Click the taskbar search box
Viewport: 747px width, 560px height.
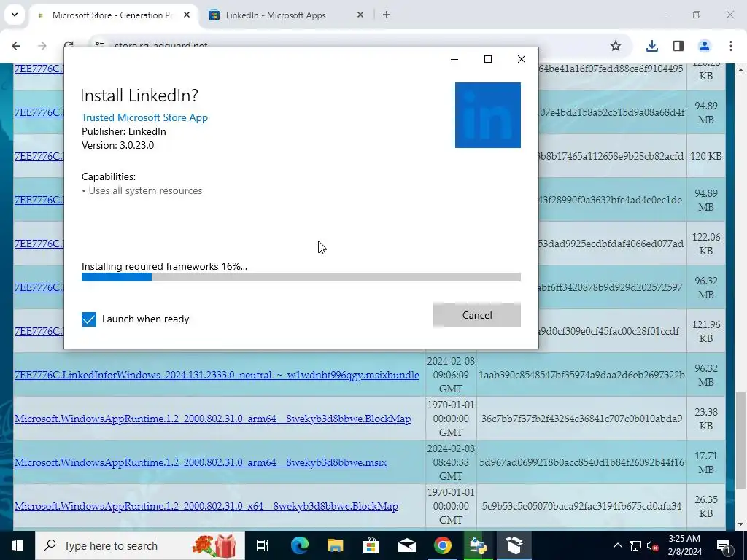point(139,545)
